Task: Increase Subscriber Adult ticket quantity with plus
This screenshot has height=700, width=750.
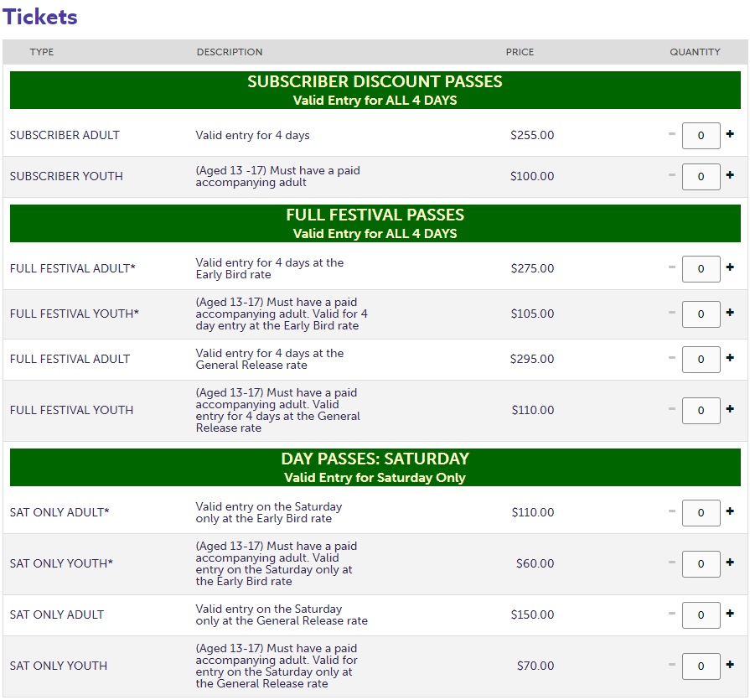Action: pos(729,134)
